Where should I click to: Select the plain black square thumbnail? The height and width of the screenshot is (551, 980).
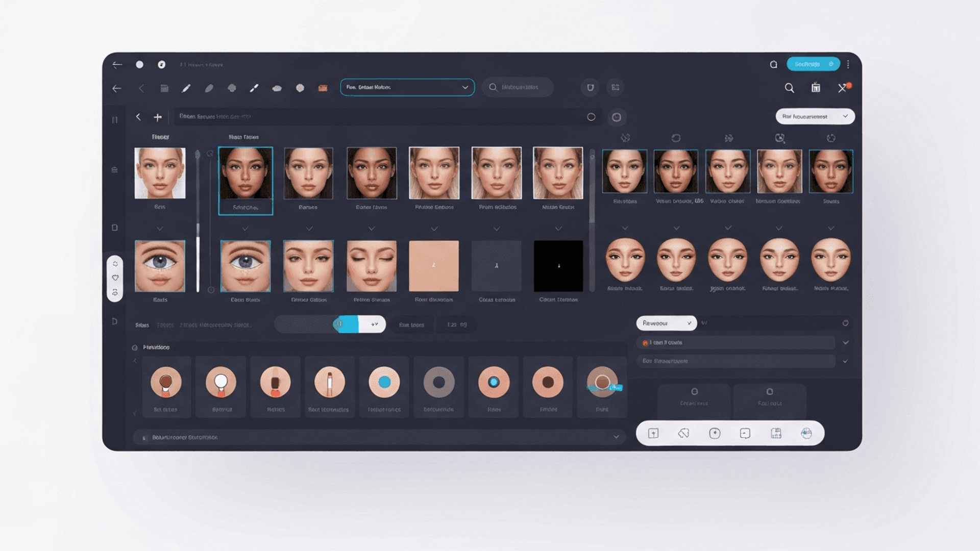(558, 266)
